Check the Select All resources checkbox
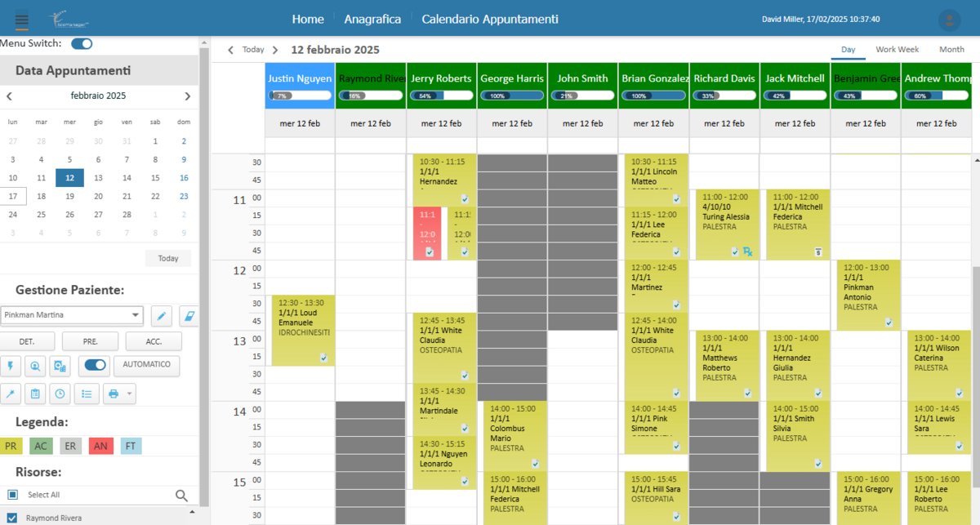Viewport: 980px width, 525px height. pyautogui.click(x=12, y=495)
